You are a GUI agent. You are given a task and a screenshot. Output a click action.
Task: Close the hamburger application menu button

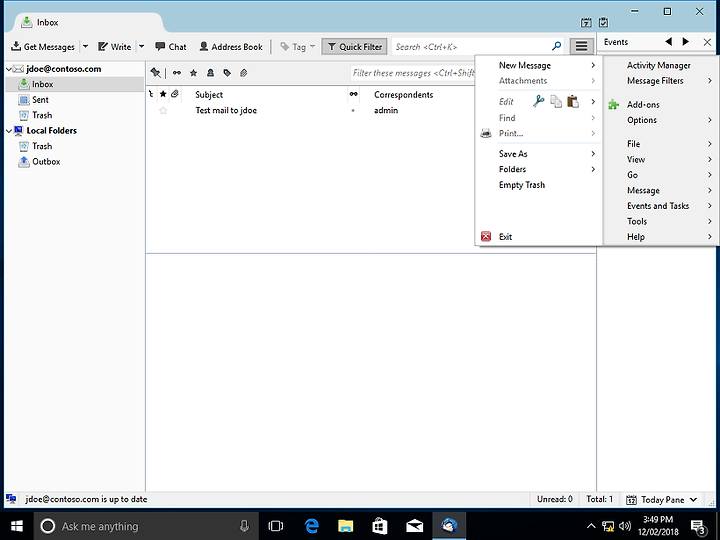click(x=581, y=46)
